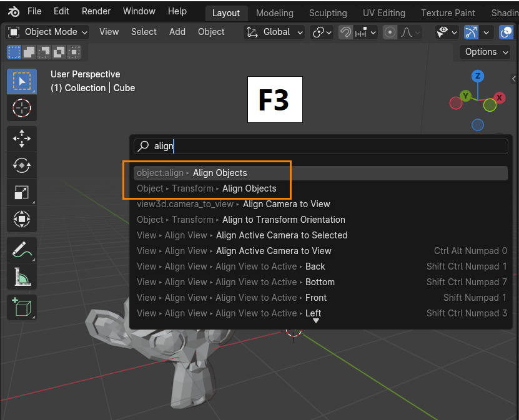Open proportional falloff dropdown
The image size is (519, 420).
410,32
